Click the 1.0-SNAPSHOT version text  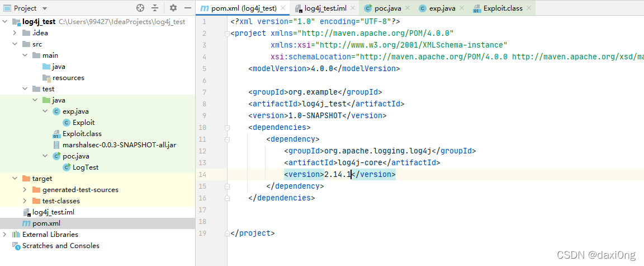click(315, 115)
